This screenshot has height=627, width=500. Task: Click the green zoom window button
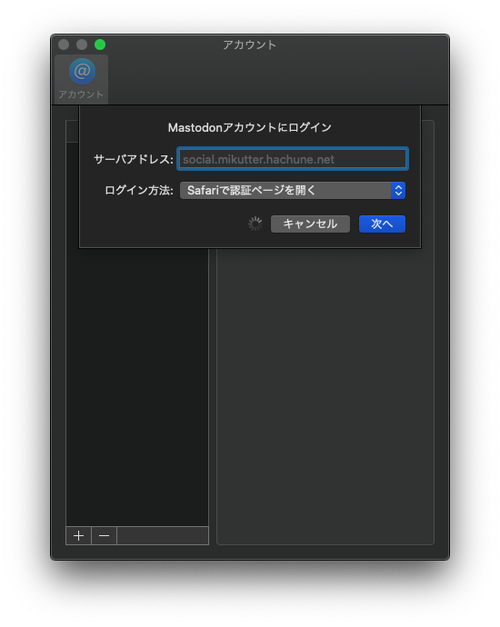(100, 44)
